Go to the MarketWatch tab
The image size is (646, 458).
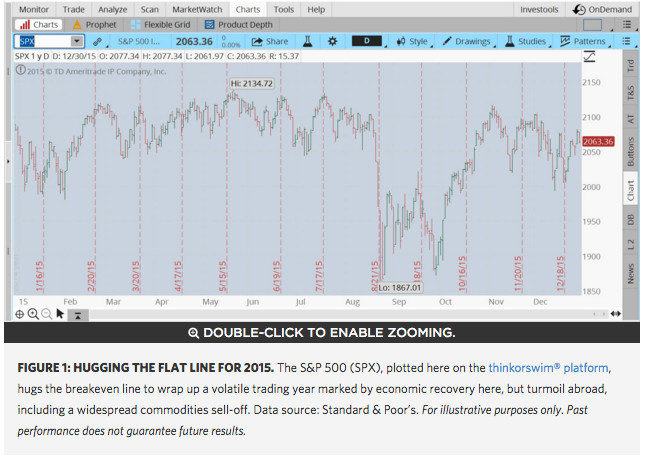pos(197,9)
